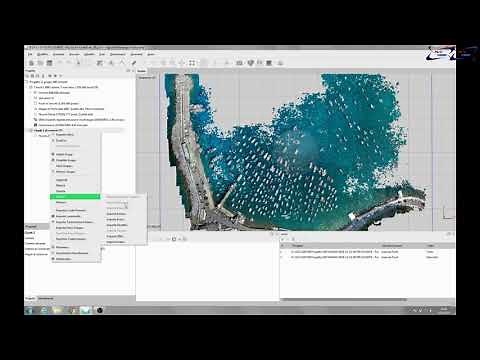Image resolution: width=480 pixels, height=360 pixels.
Task: Click the dark round taskbar application icon
Action: coord(100,310)
